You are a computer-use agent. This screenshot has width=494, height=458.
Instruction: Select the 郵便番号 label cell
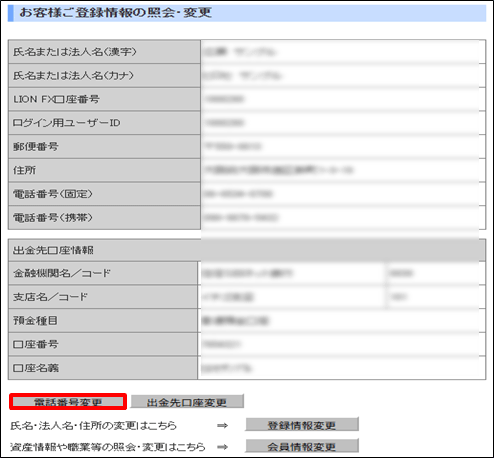(x=104, y=146)
